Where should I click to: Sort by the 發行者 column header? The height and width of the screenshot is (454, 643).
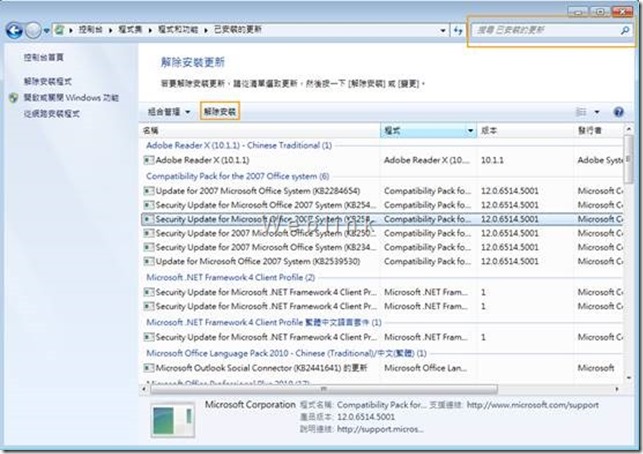coord(598,131)
